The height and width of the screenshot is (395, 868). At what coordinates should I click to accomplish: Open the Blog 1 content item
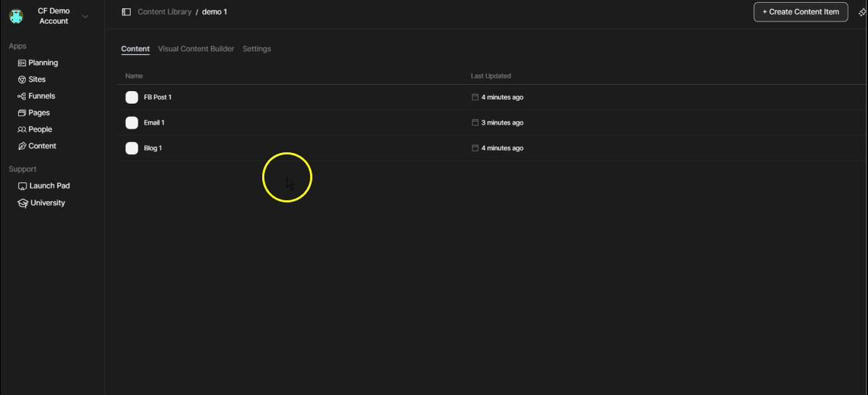coord(153,148)
